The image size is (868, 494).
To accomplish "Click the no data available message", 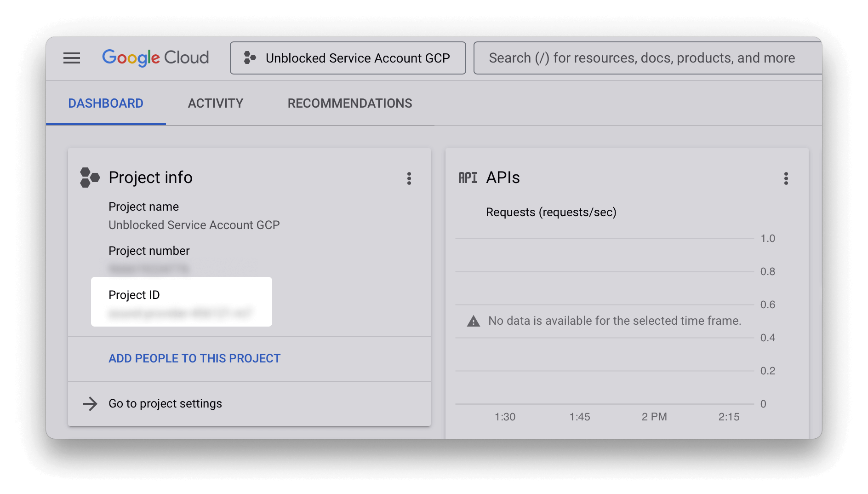I will click(x=615, y=321).
